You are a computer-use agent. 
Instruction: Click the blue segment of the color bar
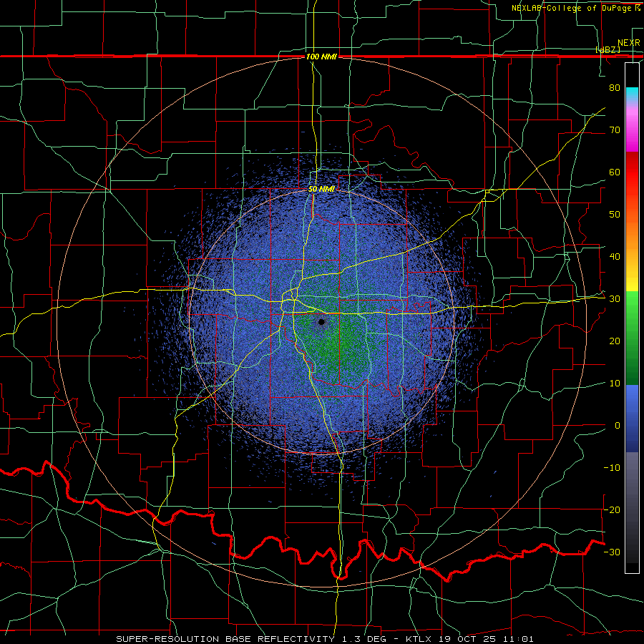coord(632,419)
